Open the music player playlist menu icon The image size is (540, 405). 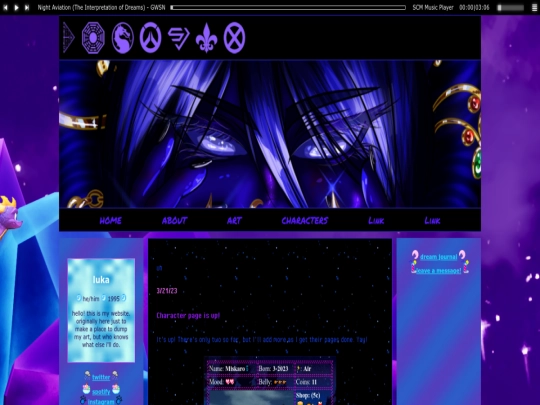point(534,8)
